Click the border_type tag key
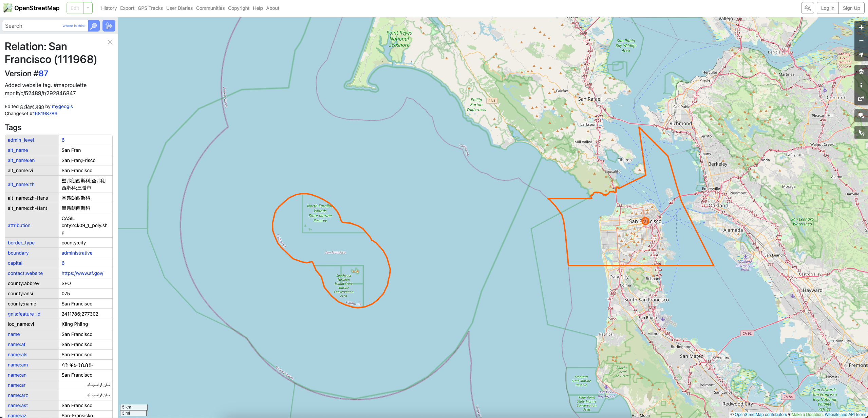The width and height of the screenshot is (868, 418). tap(21, 243)
